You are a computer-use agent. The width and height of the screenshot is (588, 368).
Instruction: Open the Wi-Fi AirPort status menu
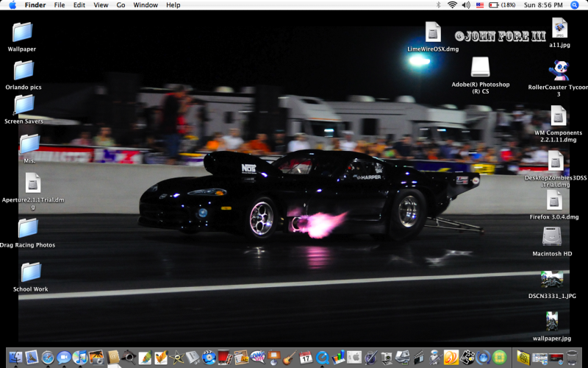click(x=452, y=5)
